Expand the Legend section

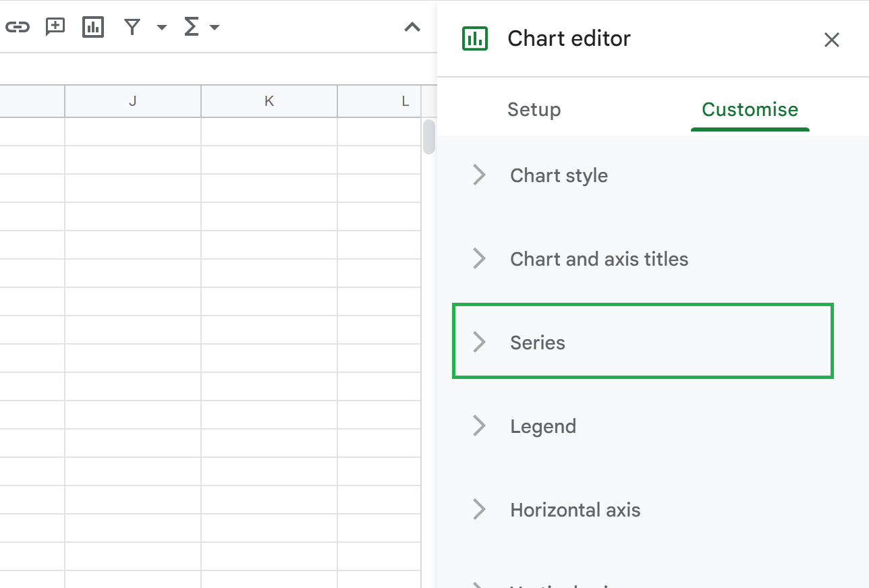tap(543, 425)
